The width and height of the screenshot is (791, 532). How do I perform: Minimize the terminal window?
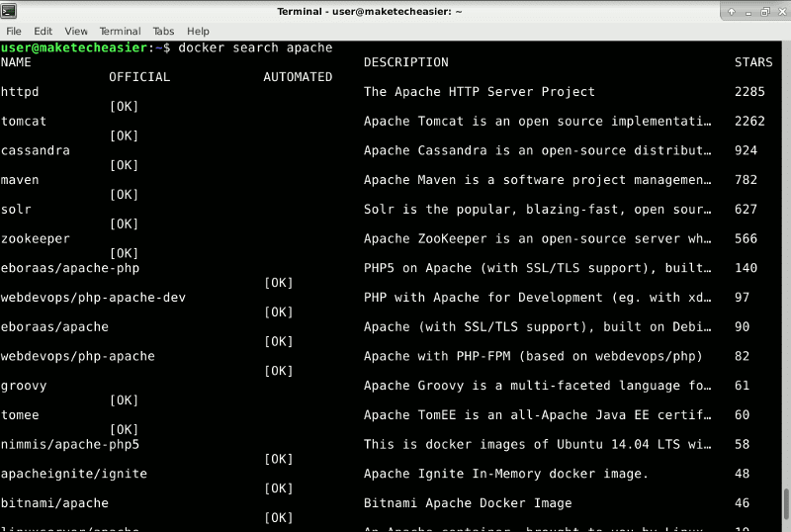[x=748, y=12]
